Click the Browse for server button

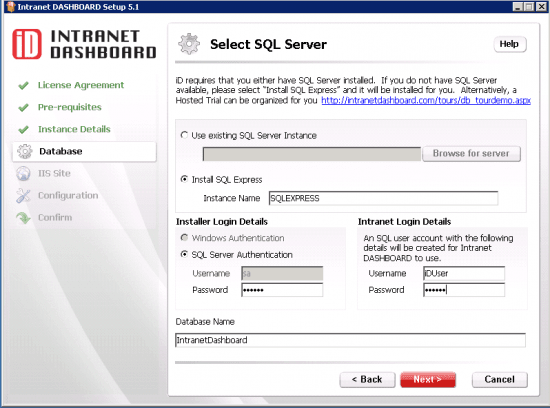pos(471,154)
